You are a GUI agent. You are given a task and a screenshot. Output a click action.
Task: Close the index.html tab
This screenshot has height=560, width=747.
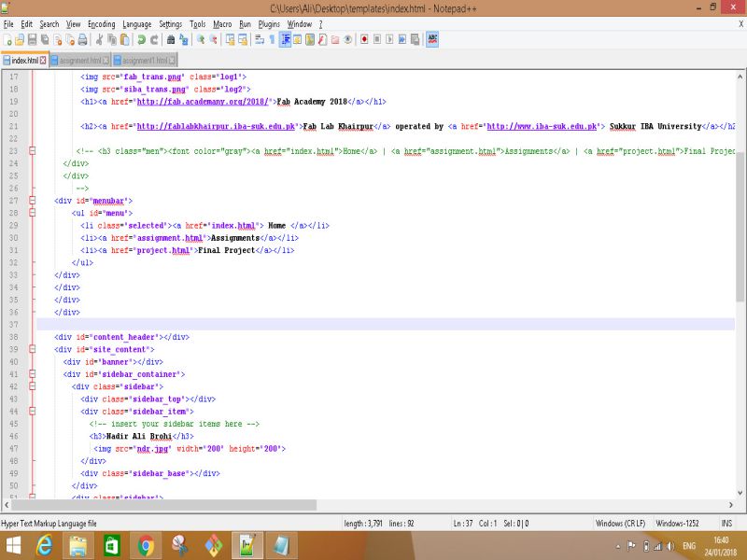click(43, 60)
